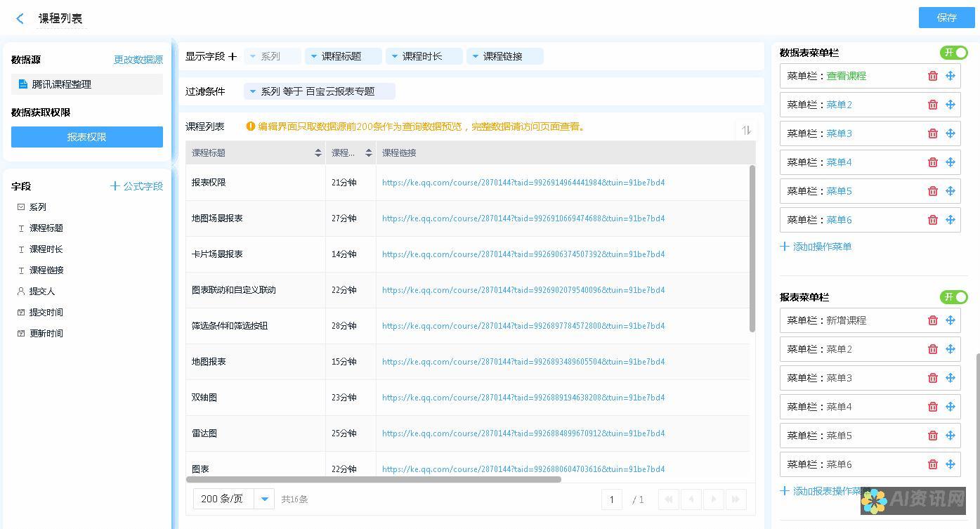Go to the previous page
Screen dimensions: 980x529
pyautogui.click(x=691, y=499)
